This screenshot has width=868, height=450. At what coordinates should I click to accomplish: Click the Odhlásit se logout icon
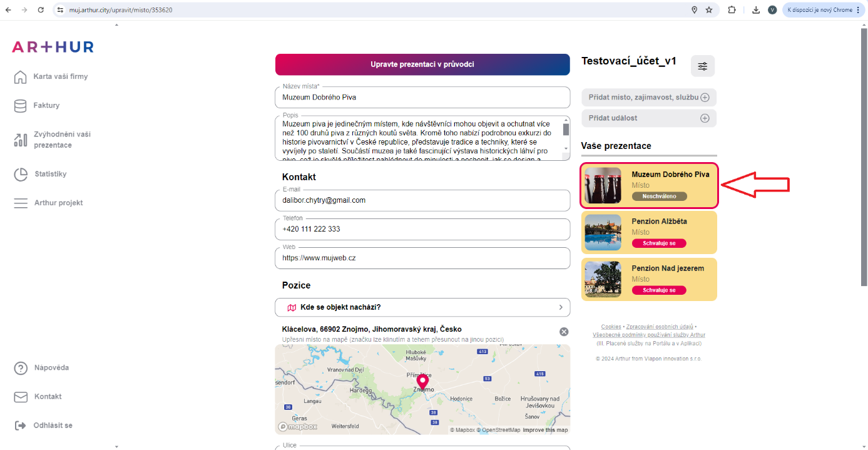coord(21,426)
